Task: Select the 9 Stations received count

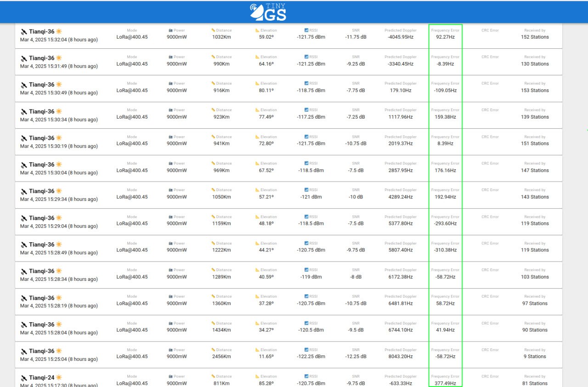Action: (535, 357)
